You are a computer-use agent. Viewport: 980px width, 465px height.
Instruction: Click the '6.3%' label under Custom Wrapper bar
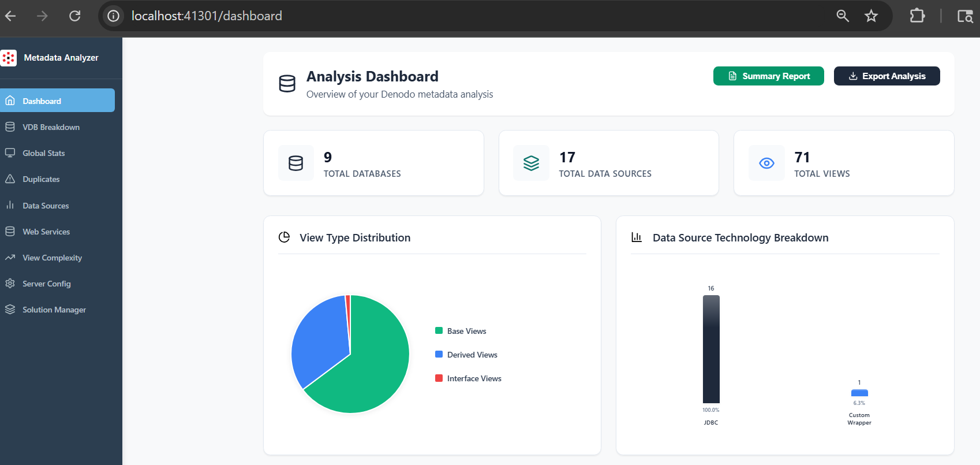pos(859,403)
